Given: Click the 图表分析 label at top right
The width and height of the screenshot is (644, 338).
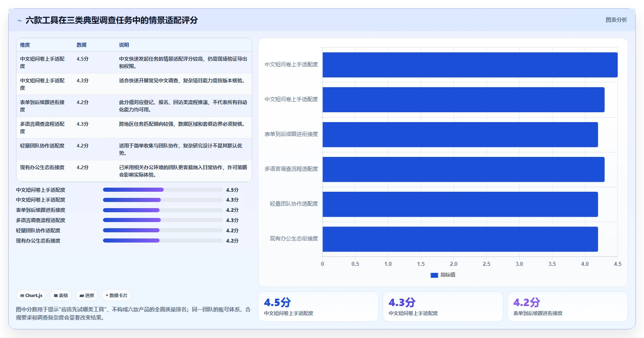Looking at the screenshot, I should pos(616,20).
